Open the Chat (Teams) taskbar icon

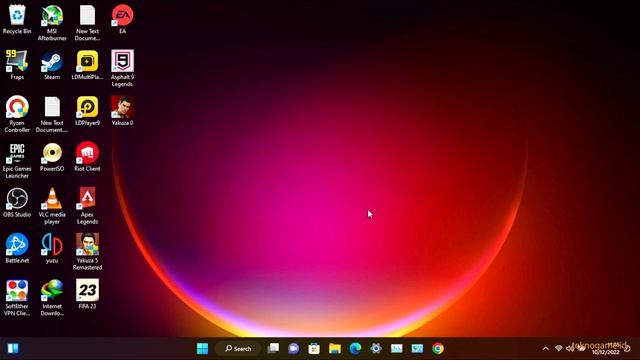click(293, 349)
